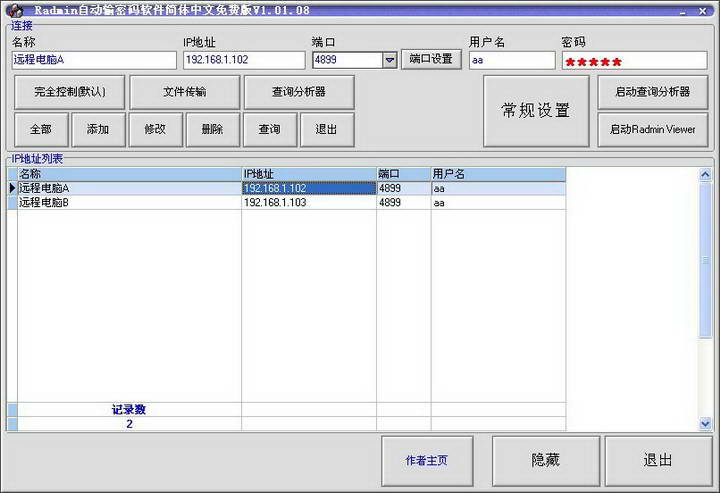Open the 端口设置 port settings

[431, 59]
